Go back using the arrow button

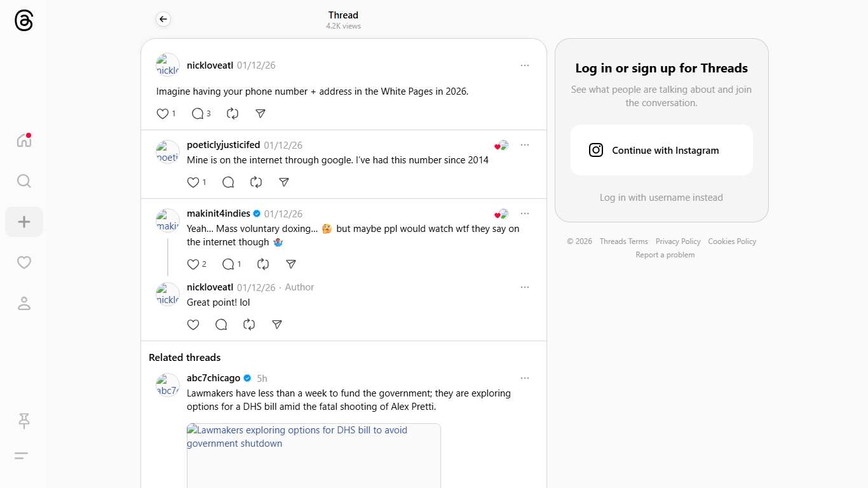163,19
